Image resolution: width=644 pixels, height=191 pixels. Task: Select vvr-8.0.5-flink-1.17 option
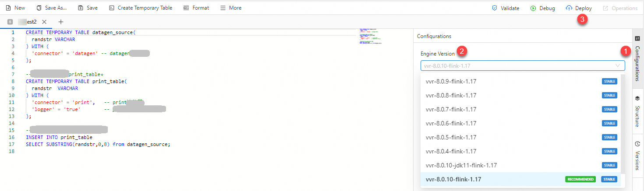(x=520, y=137)
